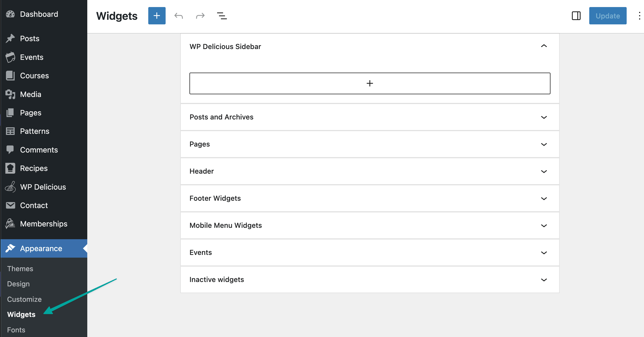Screen dimensions: 644x337
Task: Expand the Events widget area chevron
Action: pos(544,253)
